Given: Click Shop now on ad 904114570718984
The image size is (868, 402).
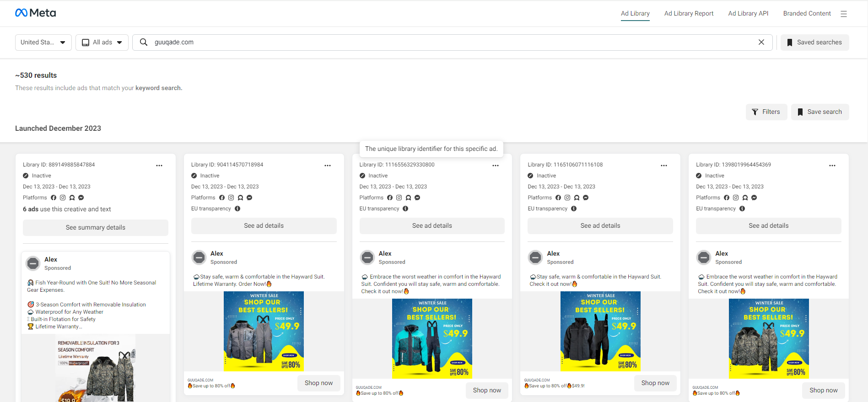Looking at the screenshot, I should point(319,383).
